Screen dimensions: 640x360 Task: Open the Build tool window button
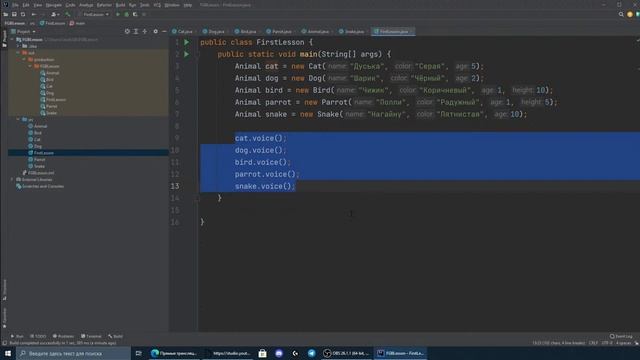pyautogui.click(x=116, y=336)
